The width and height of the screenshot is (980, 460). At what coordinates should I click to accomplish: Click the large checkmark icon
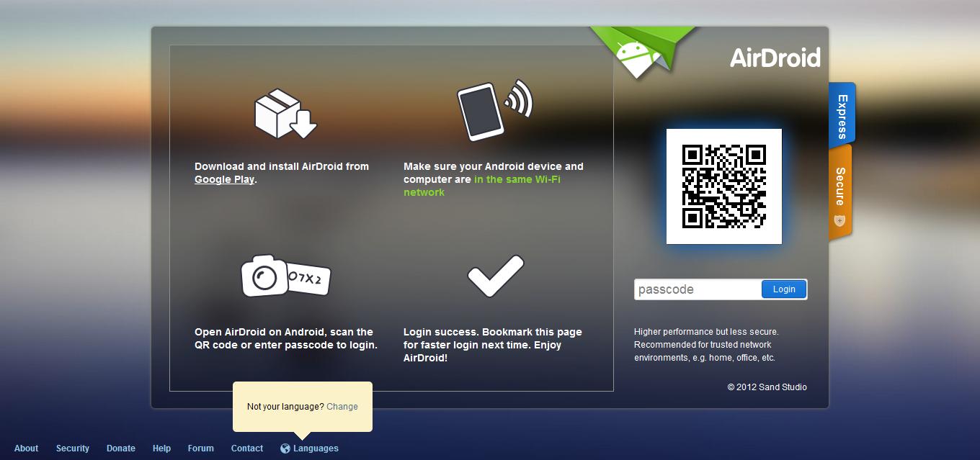[x=495, y=275]
